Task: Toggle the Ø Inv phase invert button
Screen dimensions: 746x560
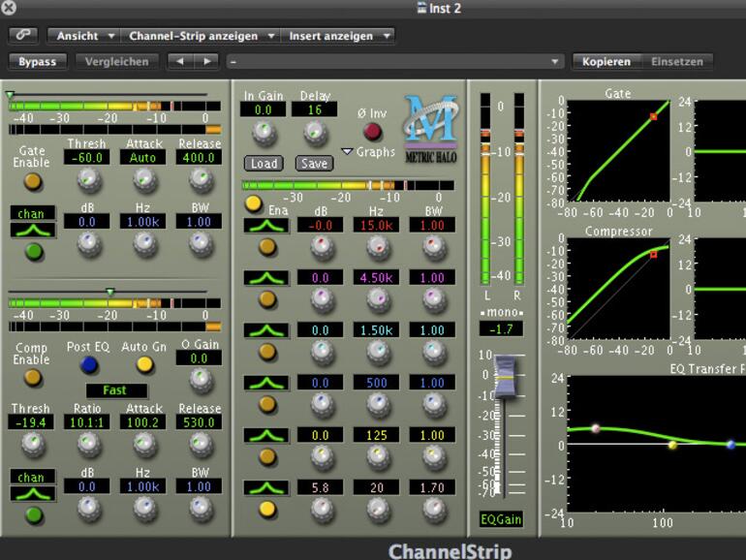Action: (x=371, y=133)
